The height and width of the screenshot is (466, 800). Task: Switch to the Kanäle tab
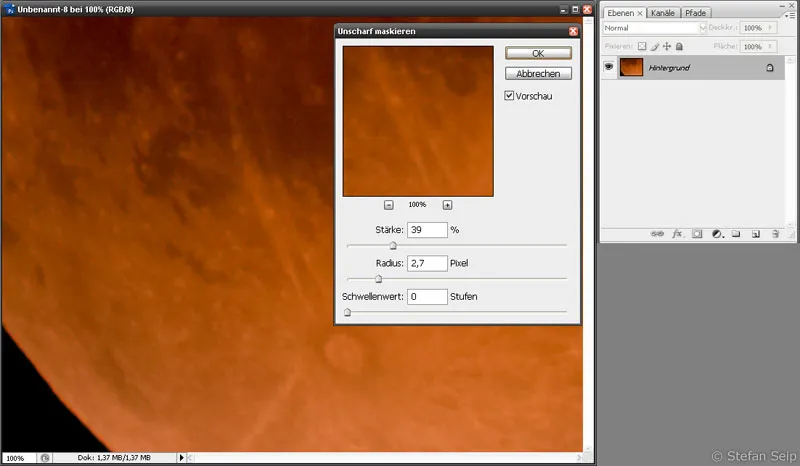tap(663, 13)
